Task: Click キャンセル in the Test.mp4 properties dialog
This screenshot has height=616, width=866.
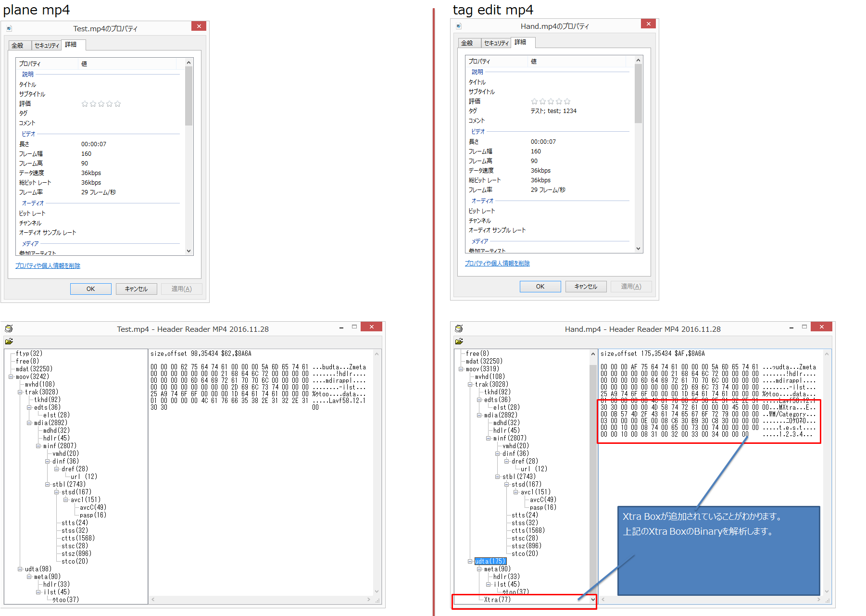Action: [136, 289]
